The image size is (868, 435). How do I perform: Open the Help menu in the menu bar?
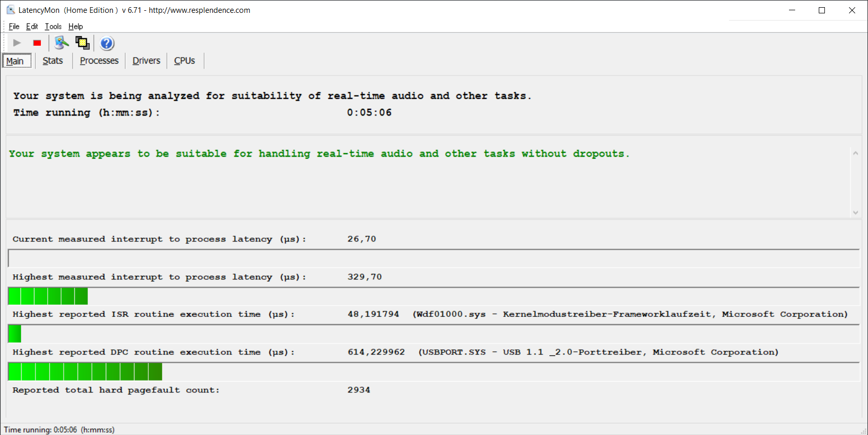coord(75,27)
